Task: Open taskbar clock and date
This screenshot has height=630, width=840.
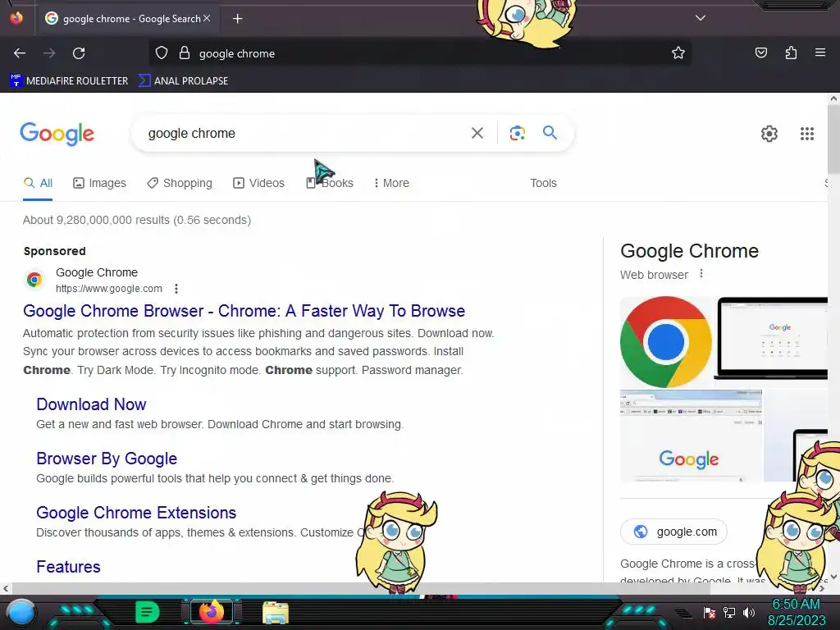Action: (796, 612)
